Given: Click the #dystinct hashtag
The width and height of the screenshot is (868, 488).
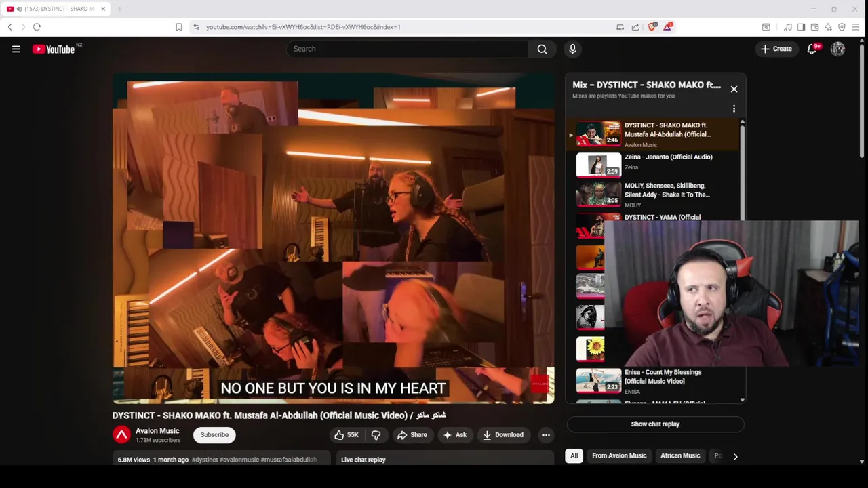Looking at the screenshot, I should tap(205, 460).
